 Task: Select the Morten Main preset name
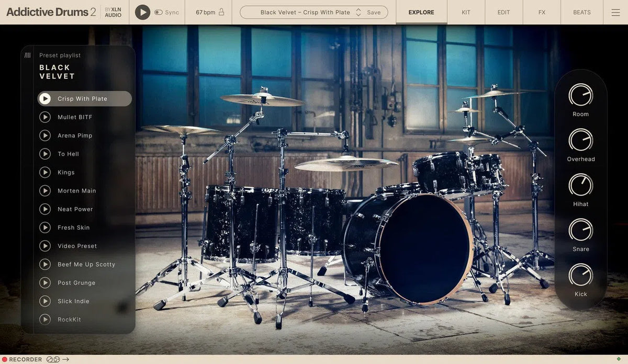pos(77,191)
